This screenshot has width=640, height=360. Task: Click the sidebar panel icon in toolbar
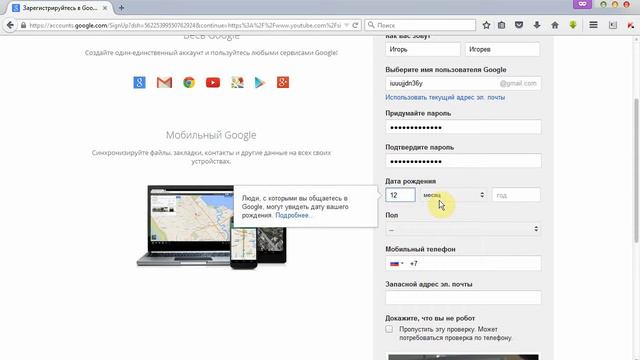pyautogui.click(x=613, y=25)
